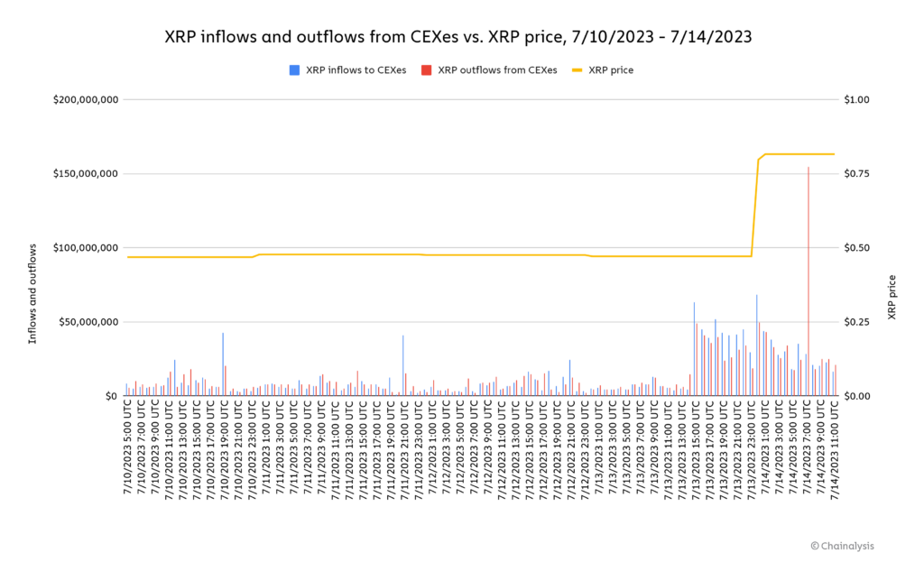
Task: Select the $0.75 right axis label
Action: 856,173
